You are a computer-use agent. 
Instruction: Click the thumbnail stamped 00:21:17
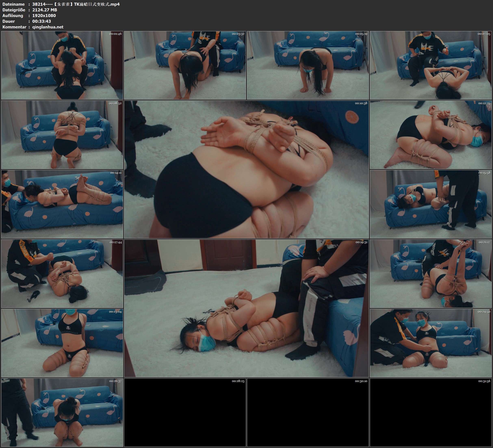(431, 273)
